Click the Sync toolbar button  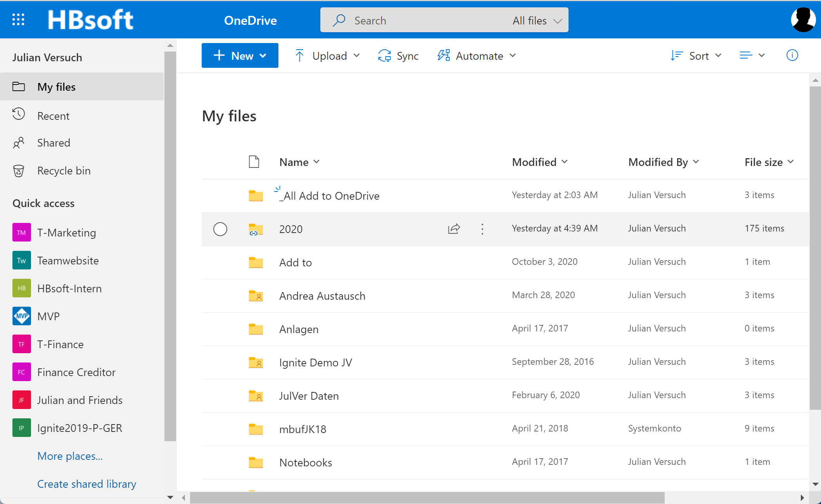tap(398, 56)
